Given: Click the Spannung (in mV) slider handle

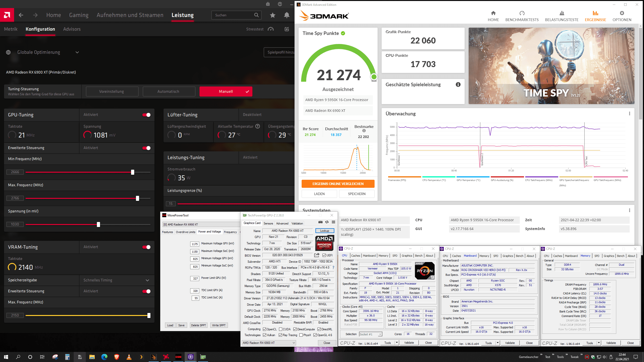Looking at the screenshot, I should coord(98,224).
